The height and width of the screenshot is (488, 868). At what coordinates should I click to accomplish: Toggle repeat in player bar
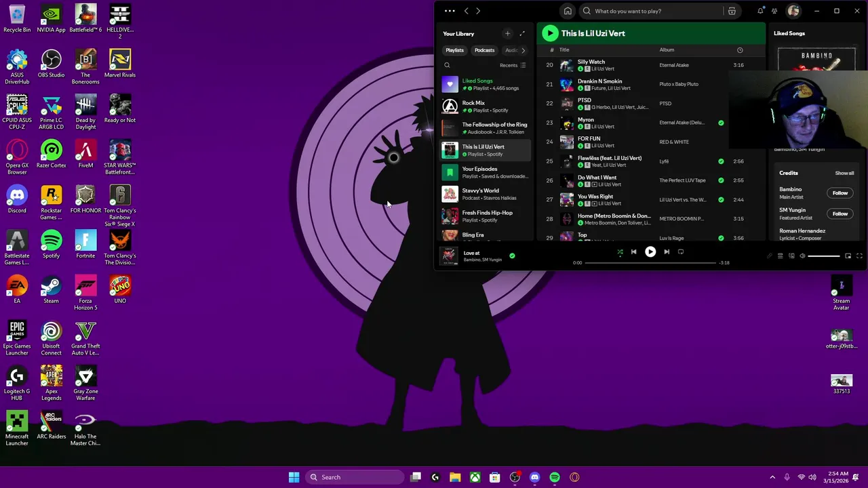(x=681, y=251)
